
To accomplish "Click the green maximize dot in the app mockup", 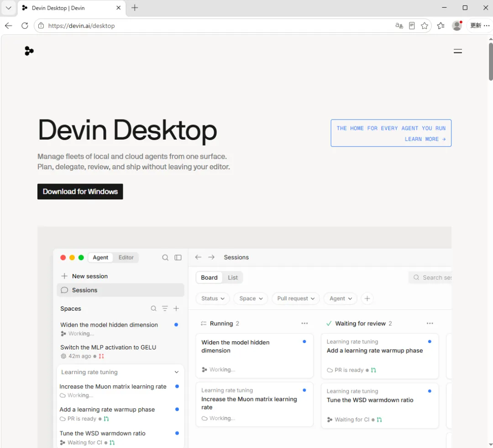I will (x=81, y=258).
